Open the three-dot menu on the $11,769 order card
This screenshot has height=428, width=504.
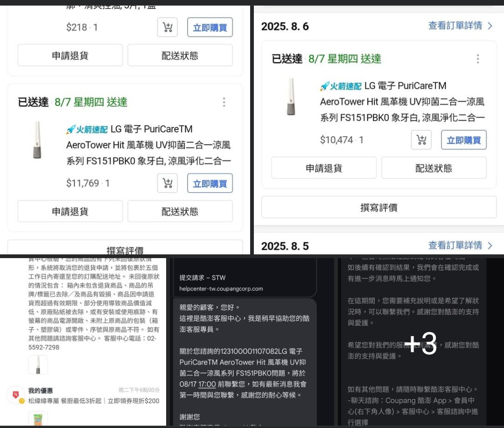(x=224, y=102)
